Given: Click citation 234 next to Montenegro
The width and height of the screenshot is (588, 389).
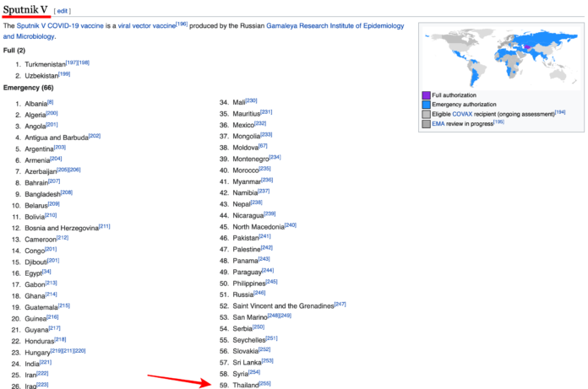Looking at the screenshot, I should [275, 157].
